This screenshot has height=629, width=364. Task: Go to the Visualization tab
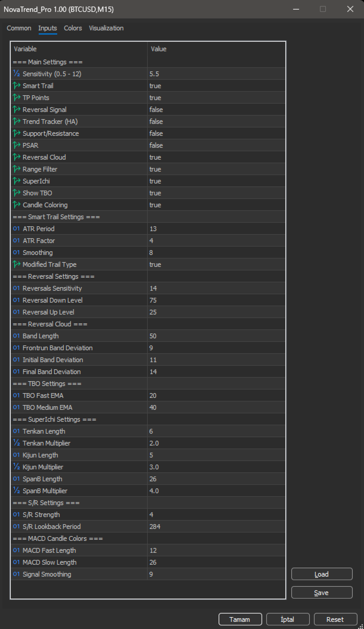[106, 28]
